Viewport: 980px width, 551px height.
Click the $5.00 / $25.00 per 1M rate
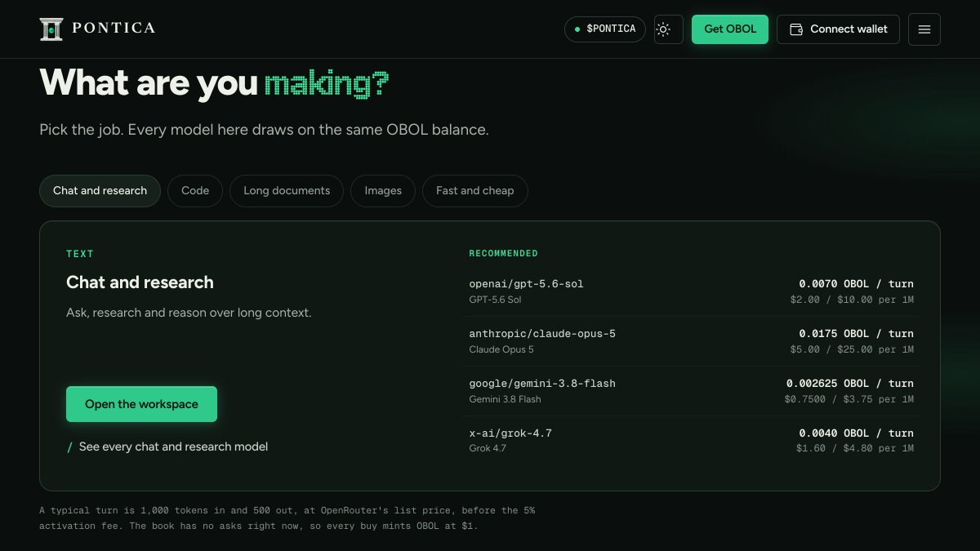coord(852,349)
